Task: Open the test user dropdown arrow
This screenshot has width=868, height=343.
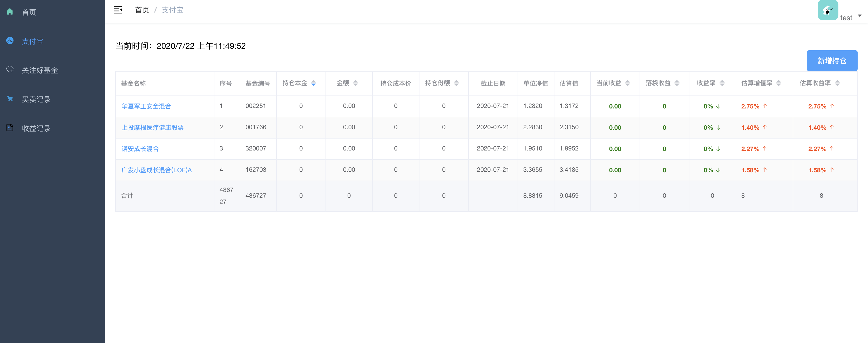Action: [x=860, y=16]
